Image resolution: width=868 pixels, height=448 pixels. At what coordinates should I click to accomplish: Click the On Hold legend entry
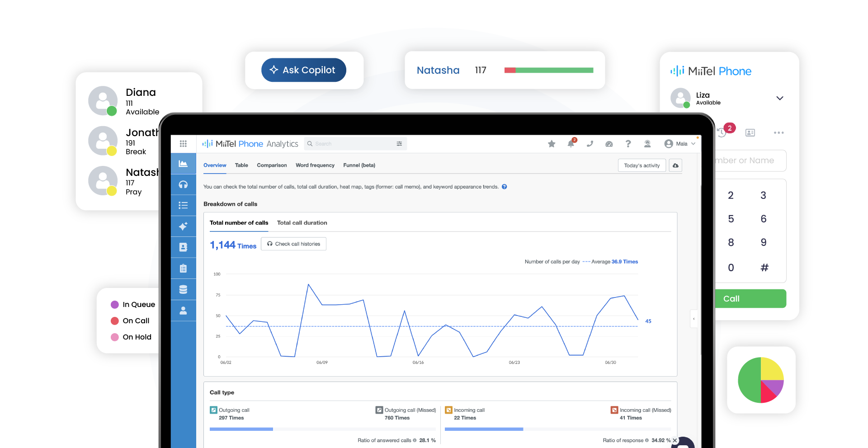click(131, 337)
